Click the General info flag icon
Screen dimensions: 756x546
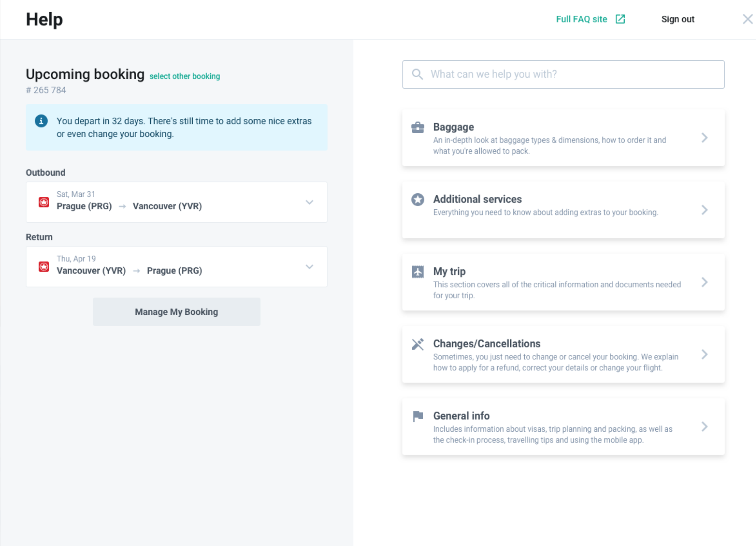pyautogui.click(x=418, y=416)
